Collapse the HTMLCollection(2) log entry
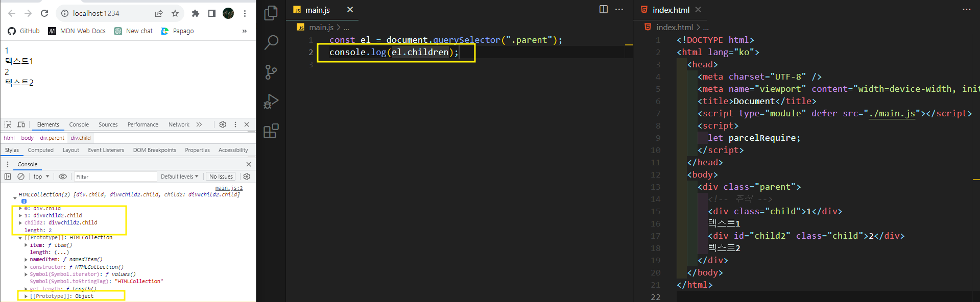 [15, 198]
